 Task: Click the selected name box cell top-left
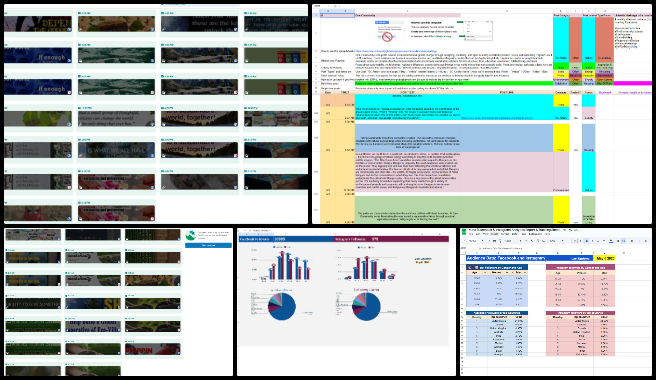point(337,15)
